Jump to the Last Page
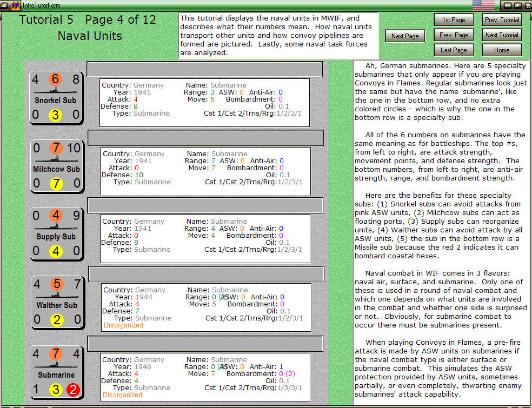Screen dimensions: 532x408 coord(453,50)
